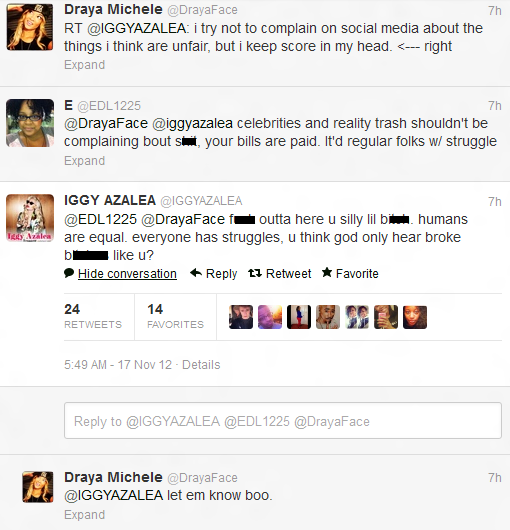The image size is (510, 530).
Task: Open the IGGY AZALEA profile name link
Action: 110,200
